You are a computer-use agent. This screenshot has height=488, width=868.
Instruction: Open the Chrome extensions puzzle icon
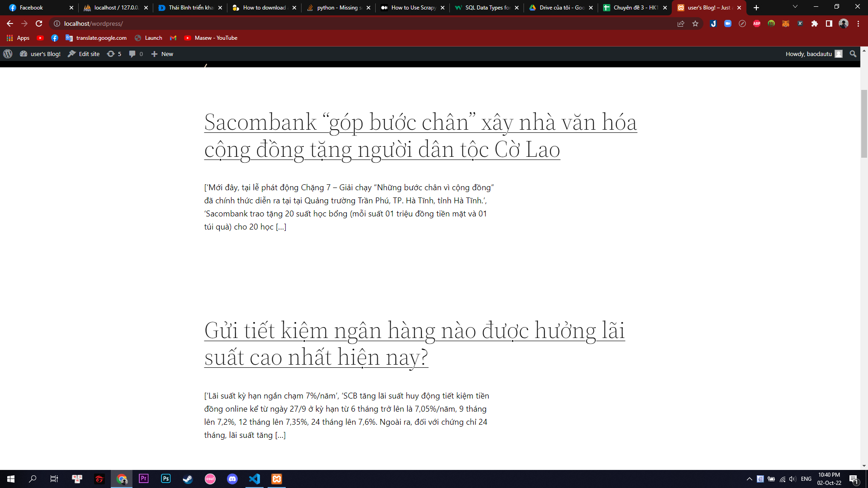[x=815, y=23]
